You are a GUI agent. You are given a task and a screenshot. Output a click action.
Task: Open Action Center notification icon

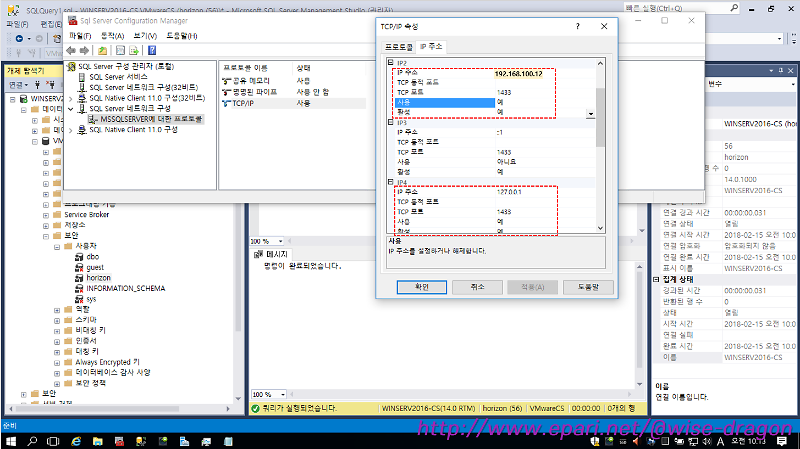[782, 441]
